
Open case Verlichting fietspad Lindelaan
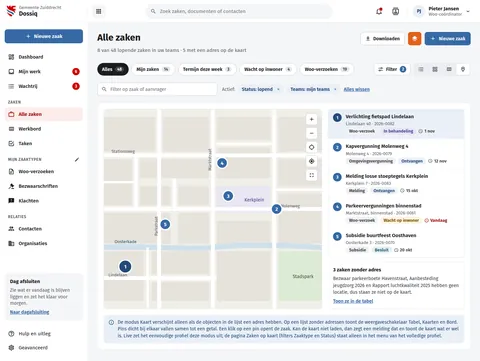tap(396, 124)
